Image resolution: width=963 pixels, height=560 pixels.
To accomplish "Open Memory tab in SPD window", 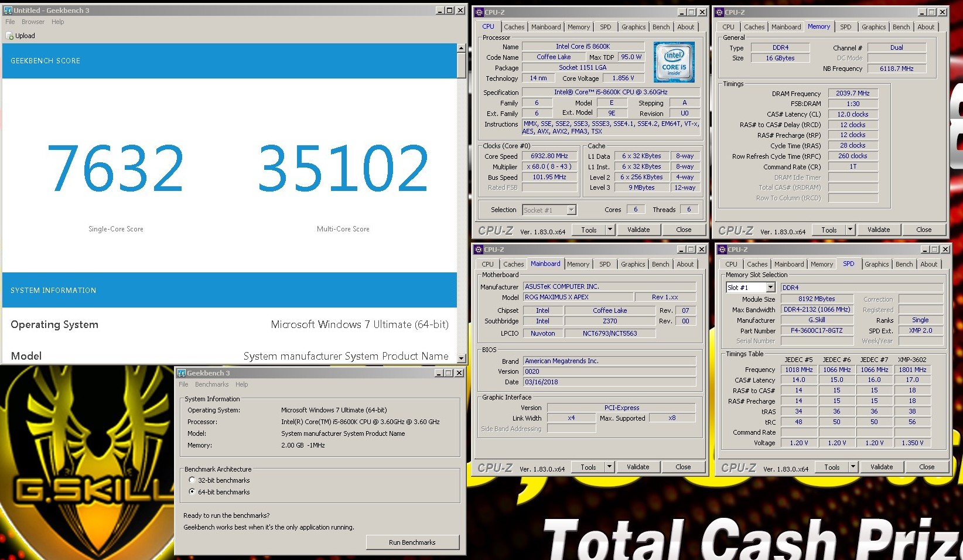I will pos(821,264).
